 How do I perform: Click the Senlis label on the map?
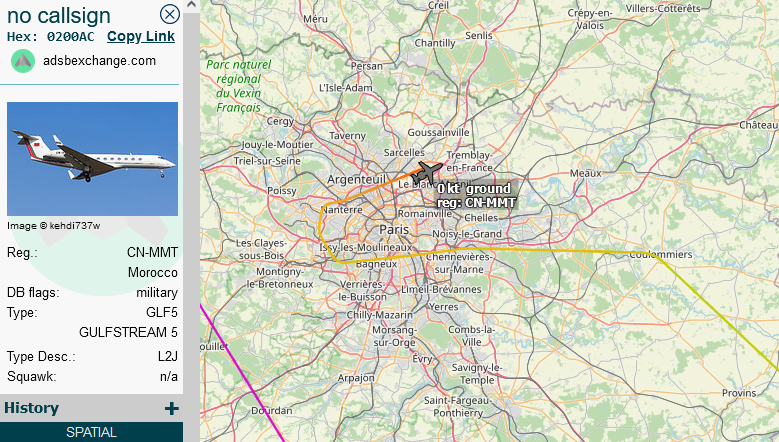click(479, 35)
